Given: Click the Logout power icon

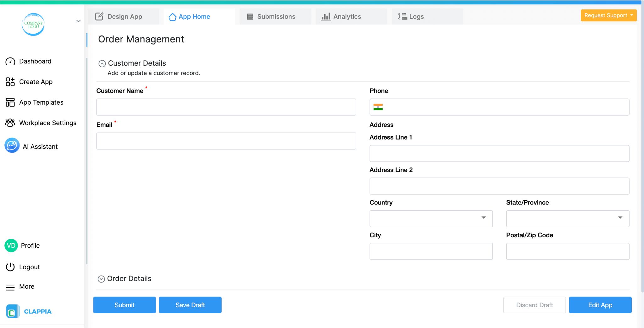Looking at the screenshot, I should pyautogui.click(x=10, y=267).
